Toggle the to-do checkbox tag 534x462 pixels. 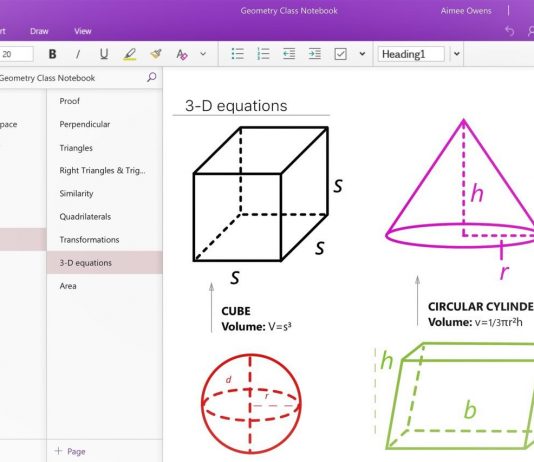point(341,54)
